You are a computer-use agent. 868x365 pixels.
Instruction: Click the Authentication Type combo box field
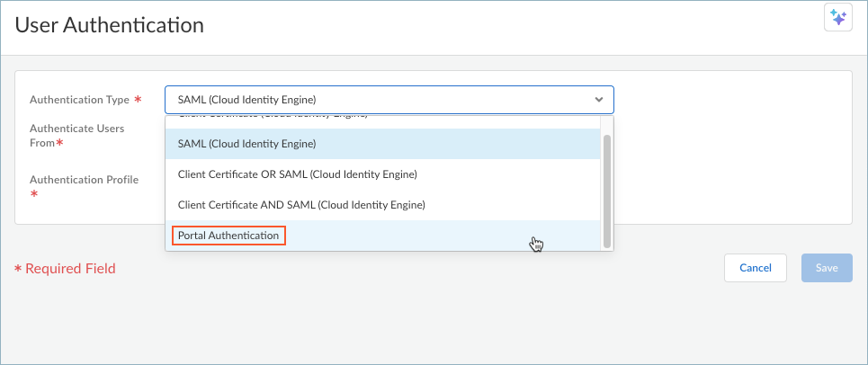[x=378, y=99]
